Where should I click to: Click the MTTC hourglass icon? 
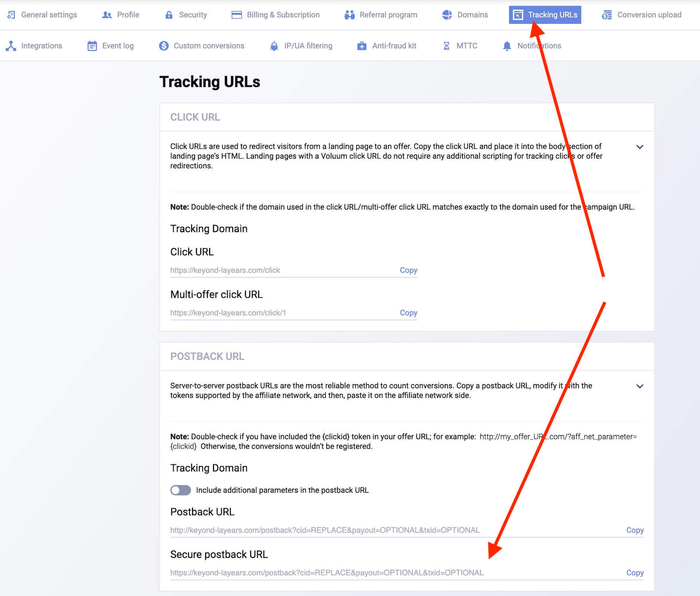coord(446,46)
